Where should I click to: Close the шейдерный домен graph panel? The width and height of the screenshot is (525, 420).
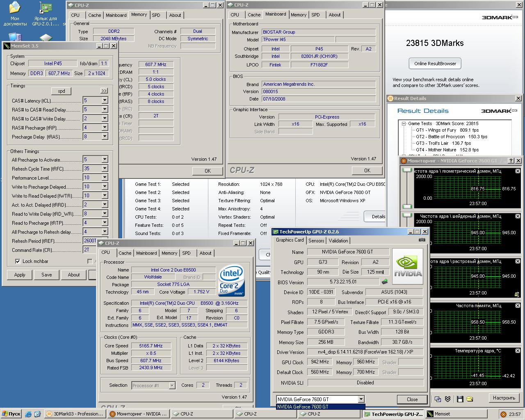point(518,216)
